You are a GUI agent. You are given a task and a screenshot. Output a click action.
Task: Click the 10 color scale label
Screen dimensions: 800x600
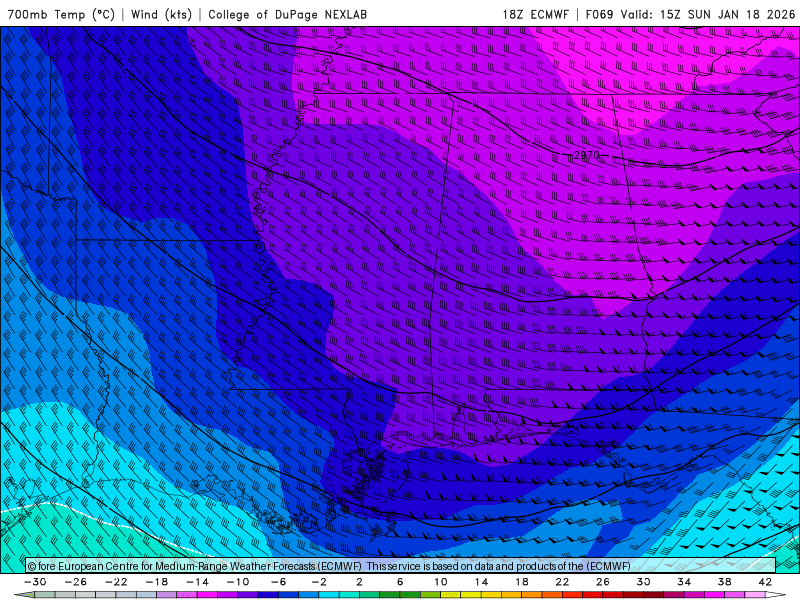[x=440, y=582]
